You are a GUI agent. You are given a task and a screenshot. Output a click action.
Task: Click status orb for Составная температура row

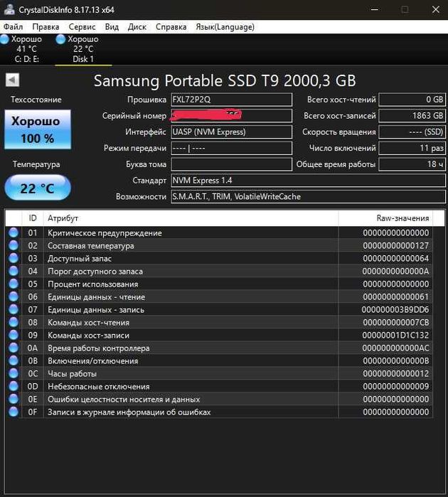tap(14, 245)
